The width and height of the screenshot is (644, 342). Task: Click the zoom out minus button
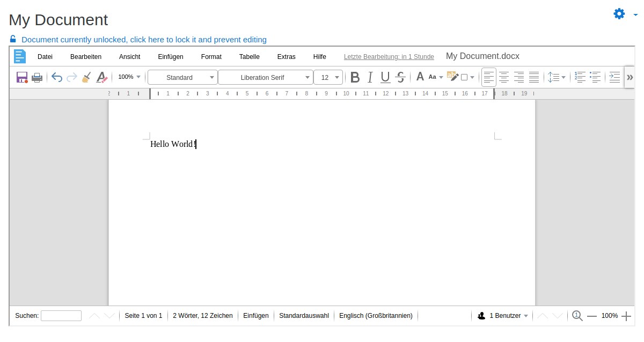pos(592,316)
